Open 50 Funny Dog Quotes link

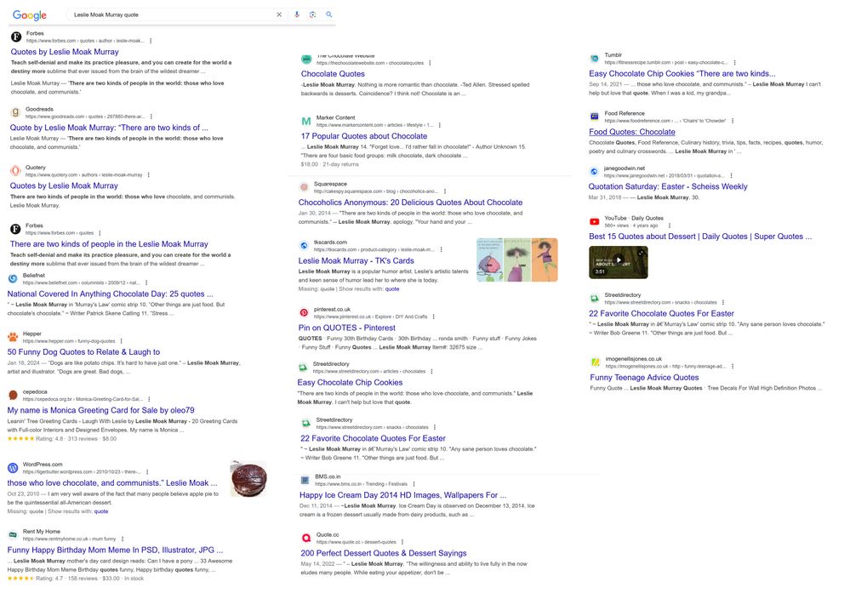point(83,352)
